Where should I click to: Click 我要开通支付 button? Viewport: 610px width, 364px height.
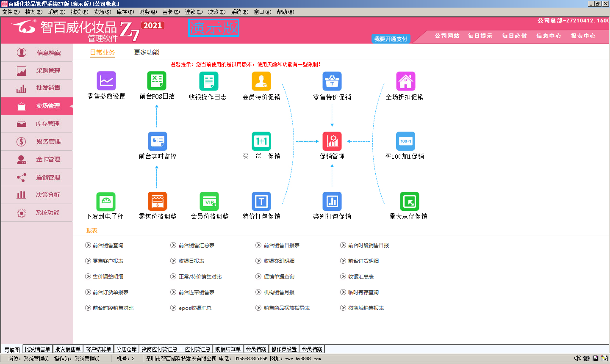pos(391,39)
